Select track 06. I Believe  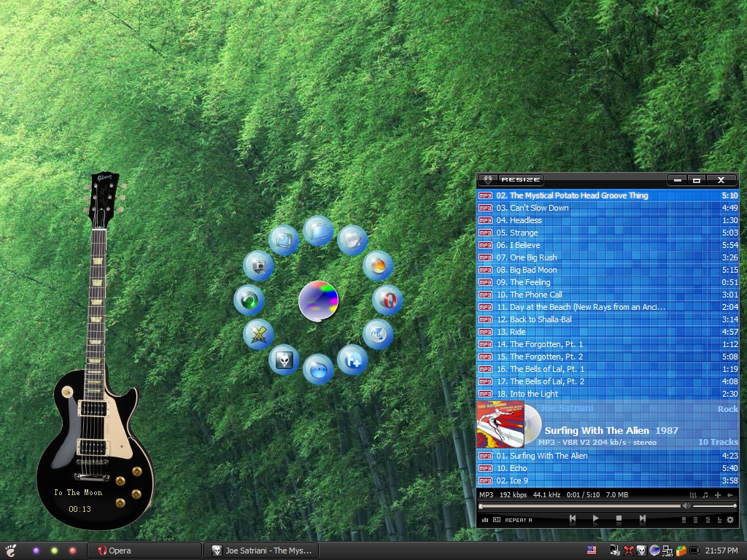608,245
